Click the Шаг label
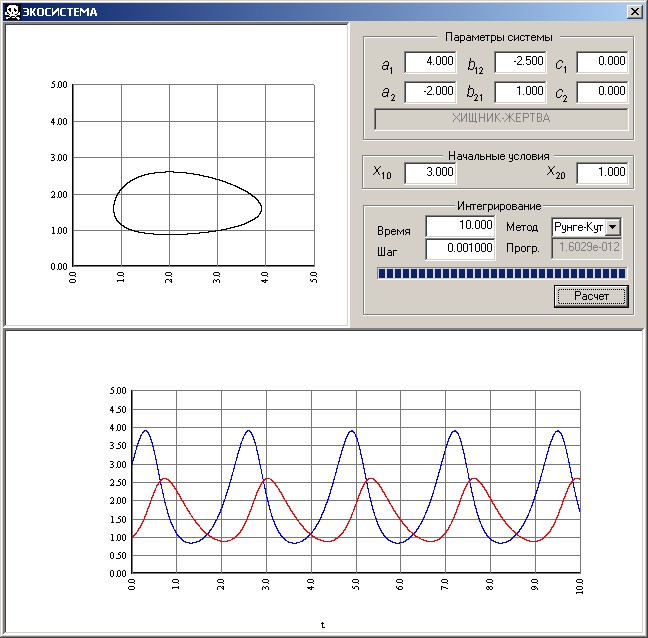The width and height of the screenshot is (648, 638). point(387,252)
